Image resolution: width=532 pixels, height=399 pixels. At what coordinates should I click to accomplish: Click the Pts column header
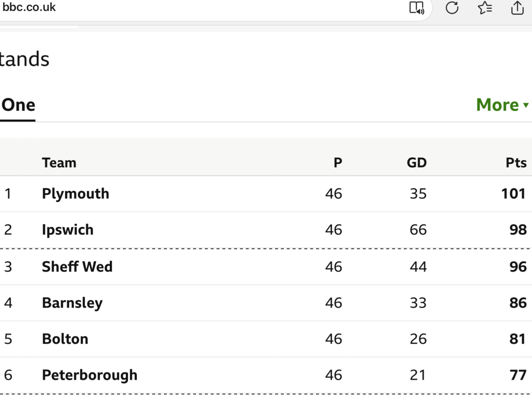pyautogui.click(x=516, y=163)
